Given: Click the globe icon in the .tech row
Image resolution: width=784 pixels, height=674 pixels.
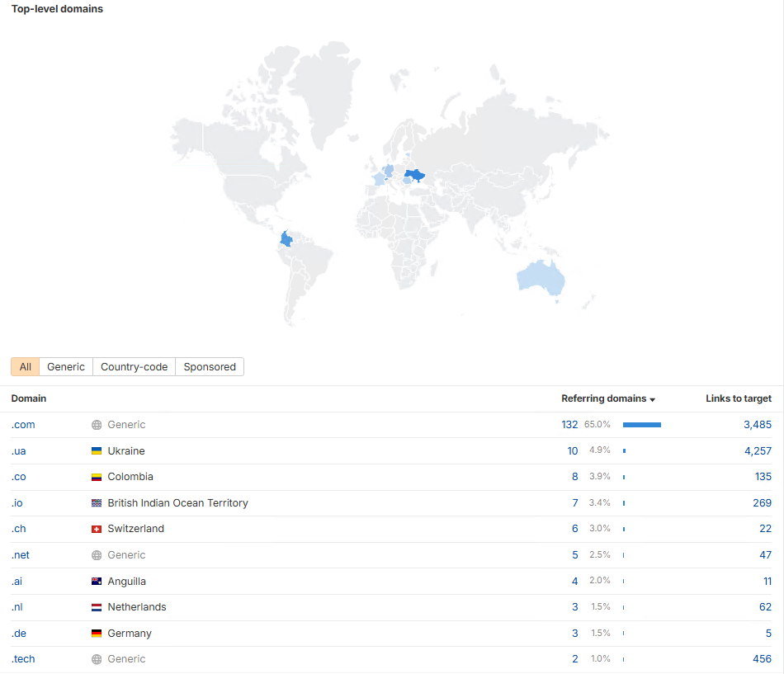Looking at the screenshot, I should pyautogui.click(x=97, y=659).
